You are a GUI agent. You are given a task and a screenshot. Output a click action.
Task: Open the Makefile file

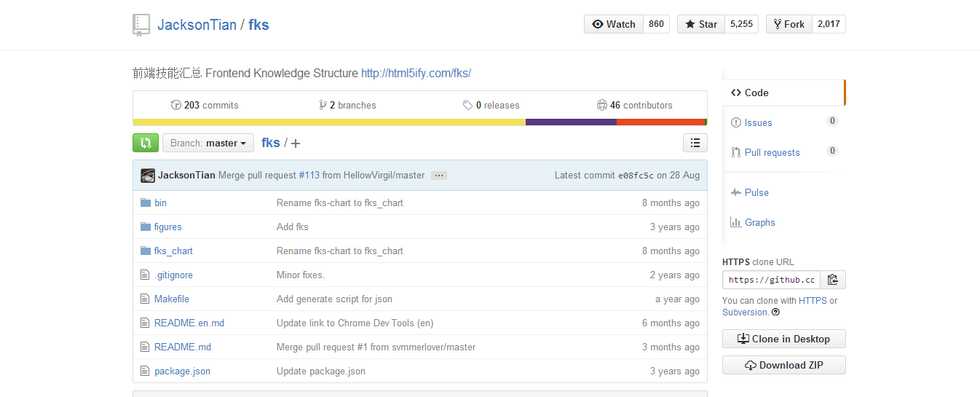click(172, 299)
